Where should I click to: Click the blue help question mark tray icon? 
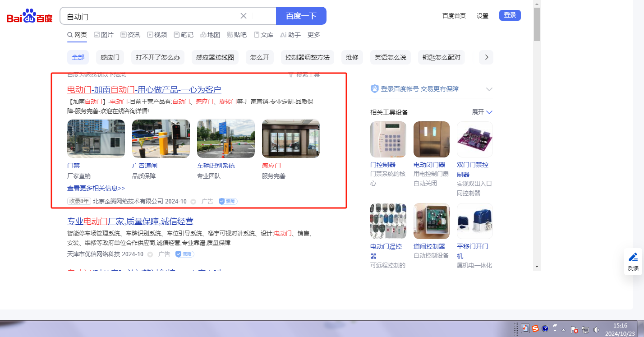pyautogui.click(x=545, y=329)
